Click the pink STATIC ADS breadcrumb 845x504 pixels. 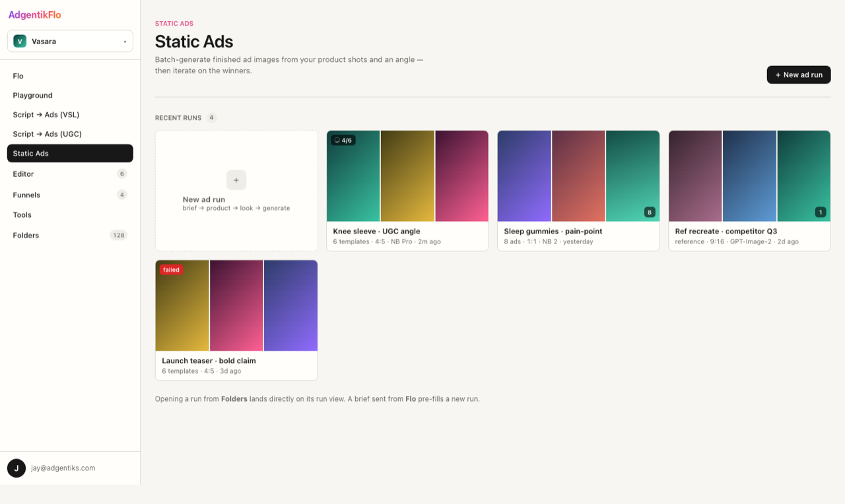coord(174,24)
